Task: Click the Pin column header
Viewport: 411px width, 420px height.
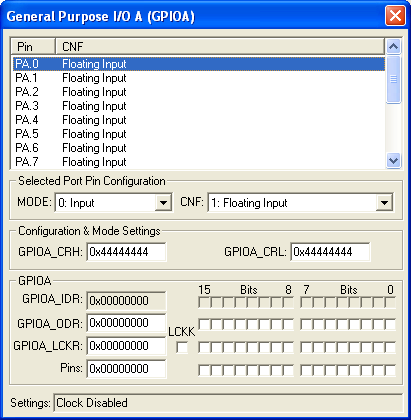Action: [33, 47]
